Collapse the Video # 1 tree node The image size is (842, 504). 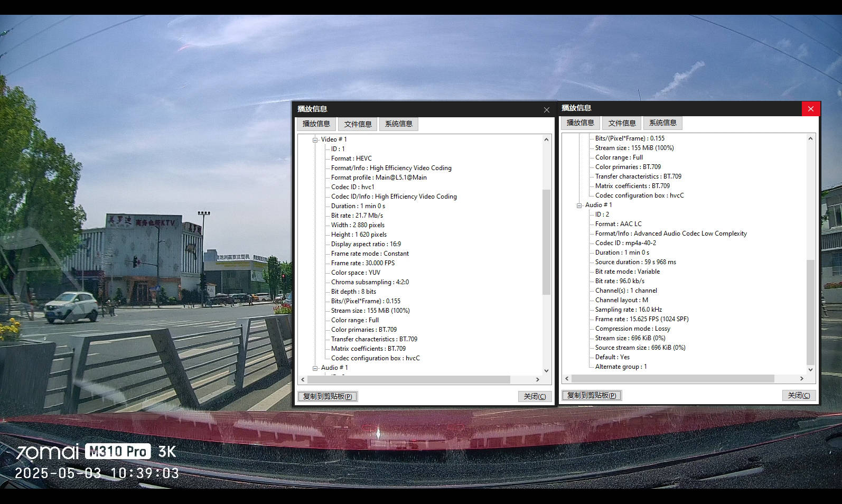tap(315, 140)
